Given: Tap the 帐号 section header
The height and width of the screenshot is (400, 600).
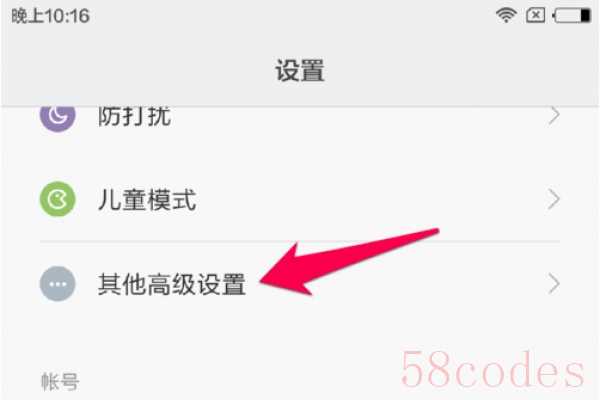Looking at the screenshot, I should (x=60, y=381).
